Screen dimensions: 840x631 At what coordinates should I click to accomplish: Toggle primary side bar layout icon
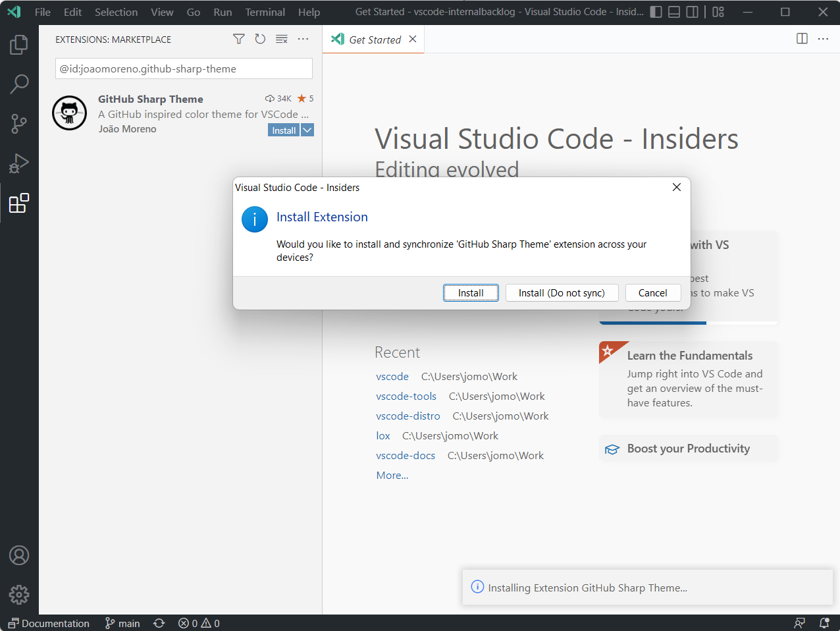click(656, 12)
